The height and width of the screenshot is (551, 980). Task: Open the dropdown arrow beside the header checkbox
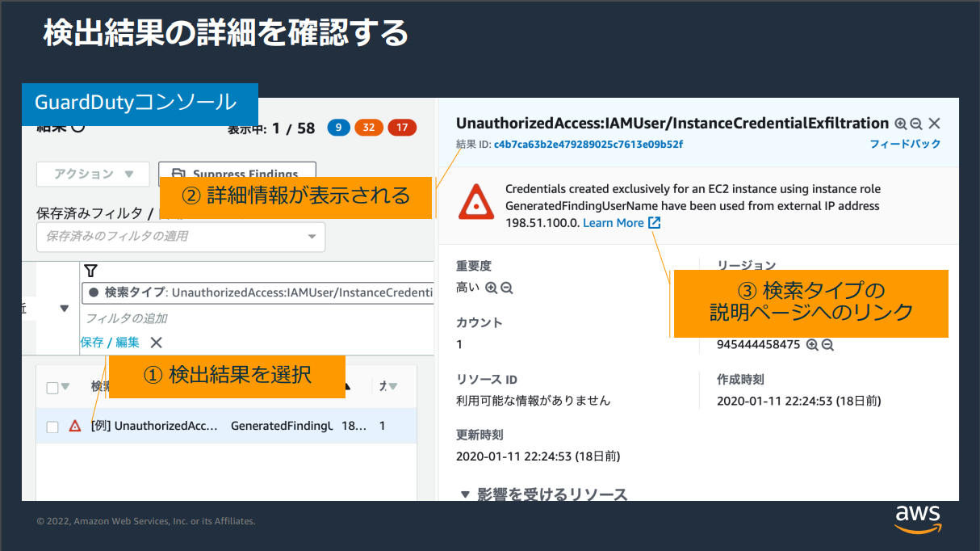click(x=66, y=387)
